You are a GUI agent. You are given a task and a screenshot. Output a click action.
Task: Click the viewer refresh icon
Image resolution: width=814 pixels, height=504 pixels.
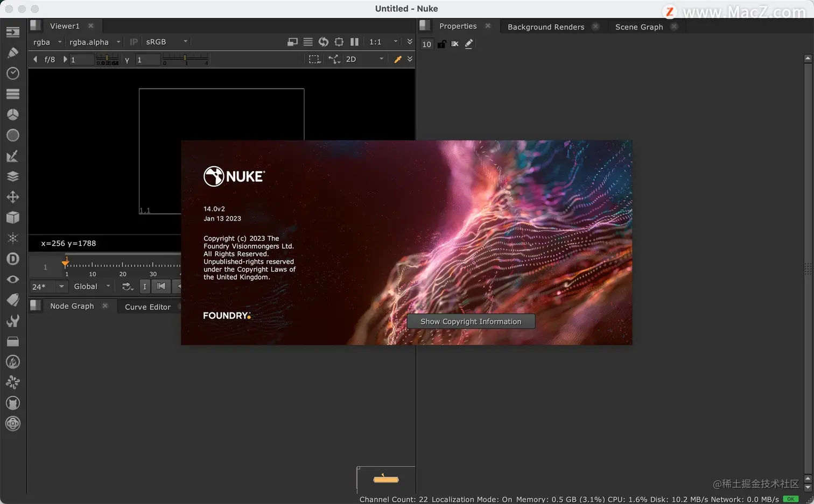(x=324, y=42)
